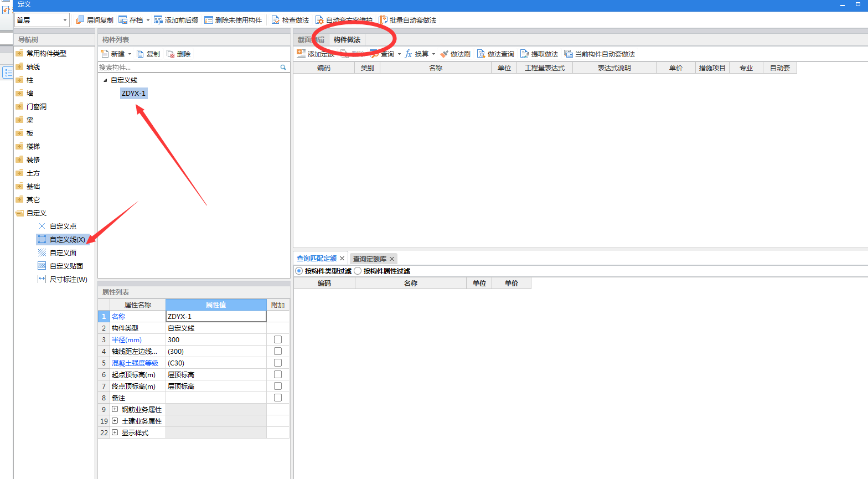868x479 pixels.
Task: Open the 门窗洞 tree node
Action: [x=37, y=106]
